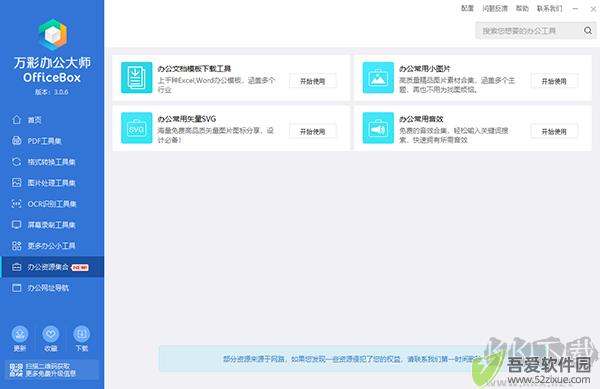Image resolution: width=600 pixels, height=389 pixels.
Task: Start 办公常用小图片 with 开始使用
Action: coord(554,81)
